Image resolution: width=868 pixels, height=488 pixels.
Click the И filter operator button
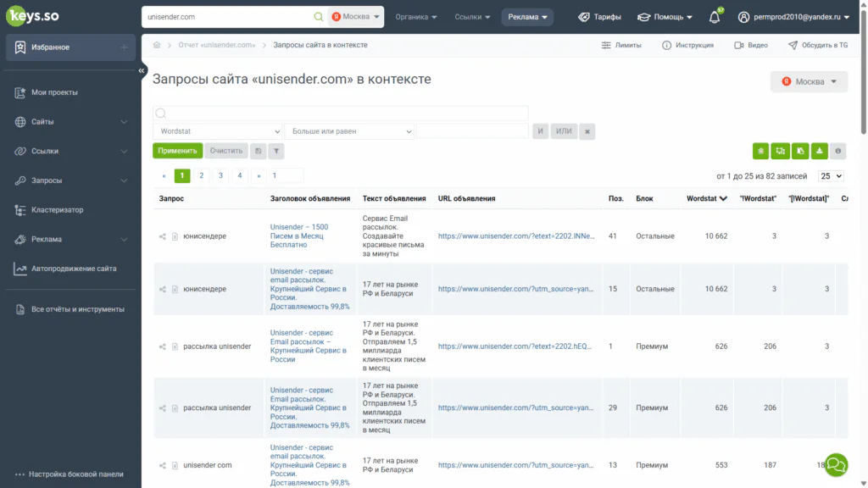(540, 131)
